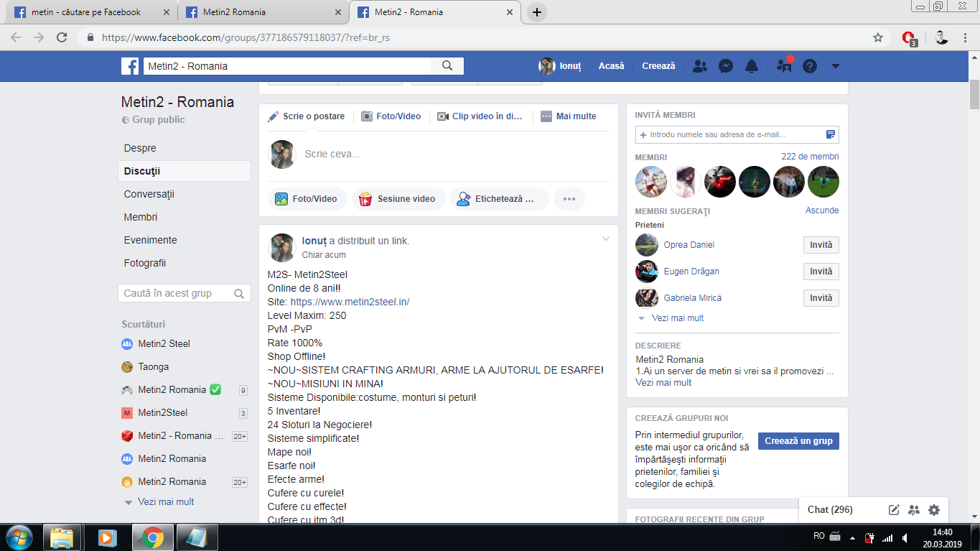Bookmark this page with star icon

(x=877, y=37)
